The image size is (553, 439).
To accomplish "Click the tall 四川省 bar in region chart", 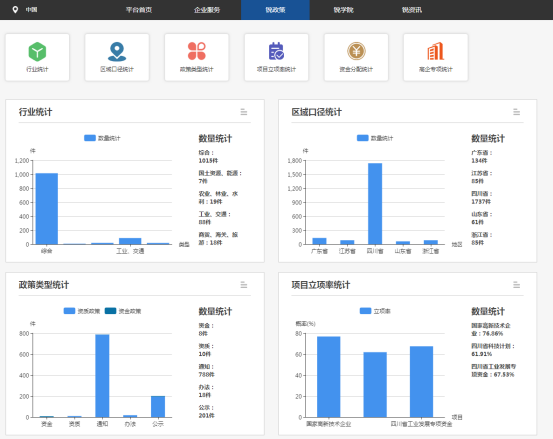I will [375, 204].
